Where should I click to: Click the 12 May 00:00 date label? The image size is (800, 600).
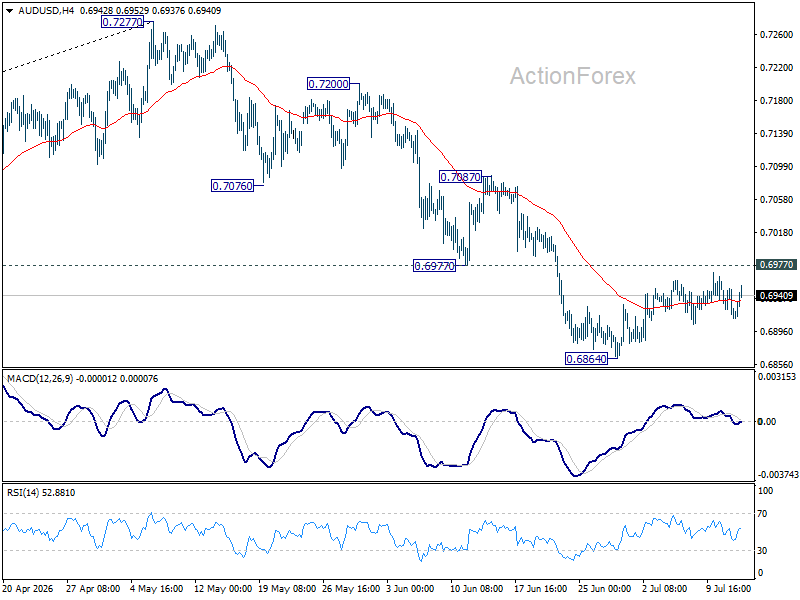223,589
